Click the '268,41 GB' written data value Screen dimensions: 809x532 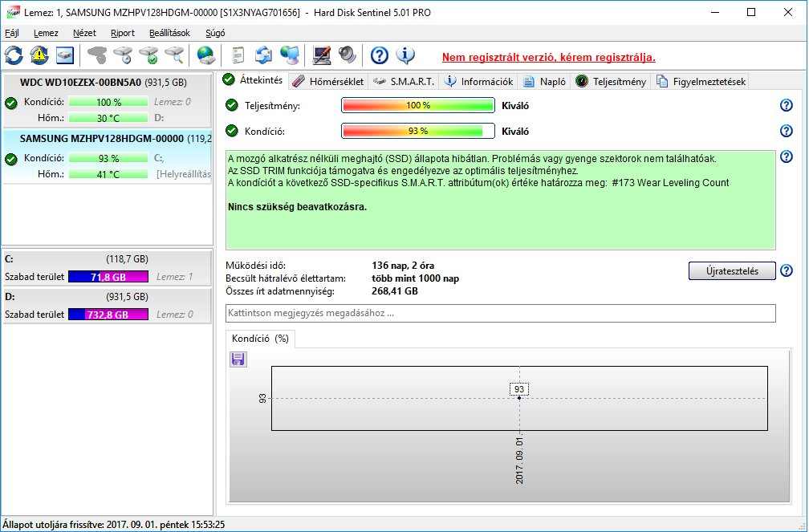point(395,291)
